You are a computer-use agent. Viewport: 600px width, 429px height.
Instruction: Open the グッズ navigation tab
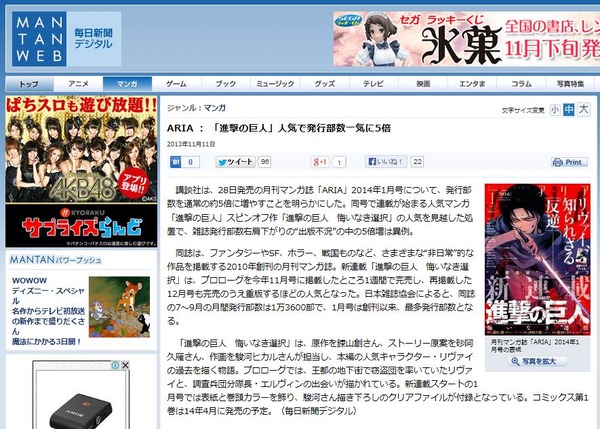[324, 84]
